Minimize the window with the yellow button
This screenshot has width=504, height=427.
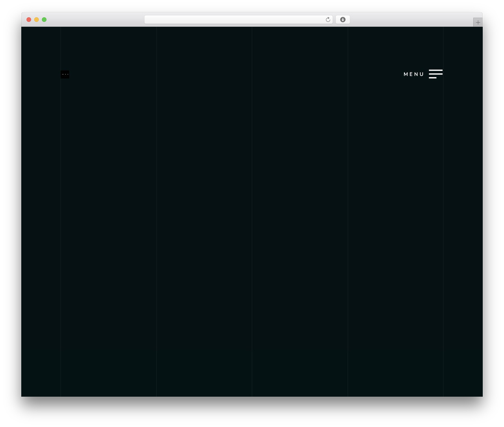click(37, 20)
